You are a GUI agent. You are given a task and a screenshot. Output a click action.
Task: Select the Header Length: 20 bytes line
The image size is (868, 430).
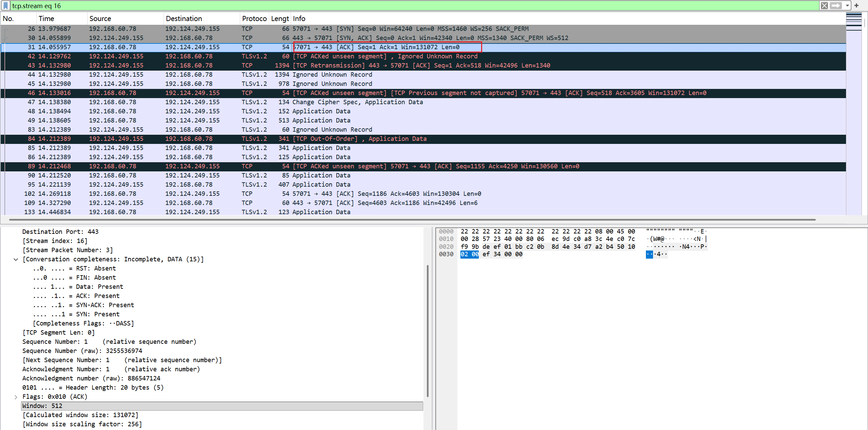point(93,388)
